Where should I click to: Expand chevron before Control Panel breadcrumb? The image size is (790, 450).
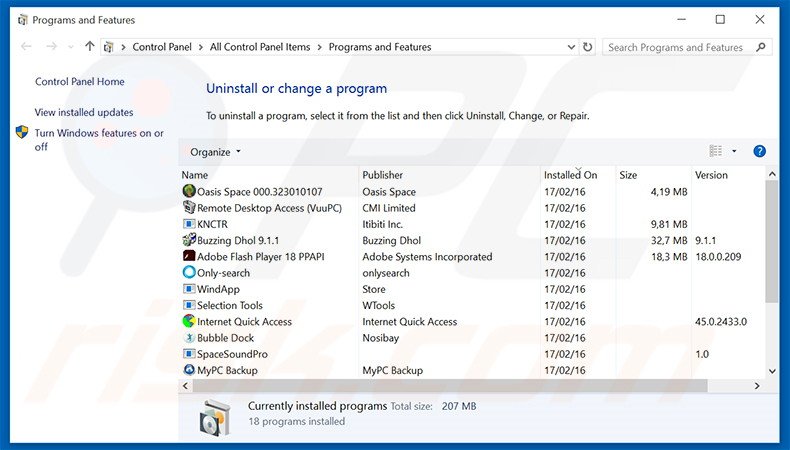pyautogui.click(x=123, y=47)
